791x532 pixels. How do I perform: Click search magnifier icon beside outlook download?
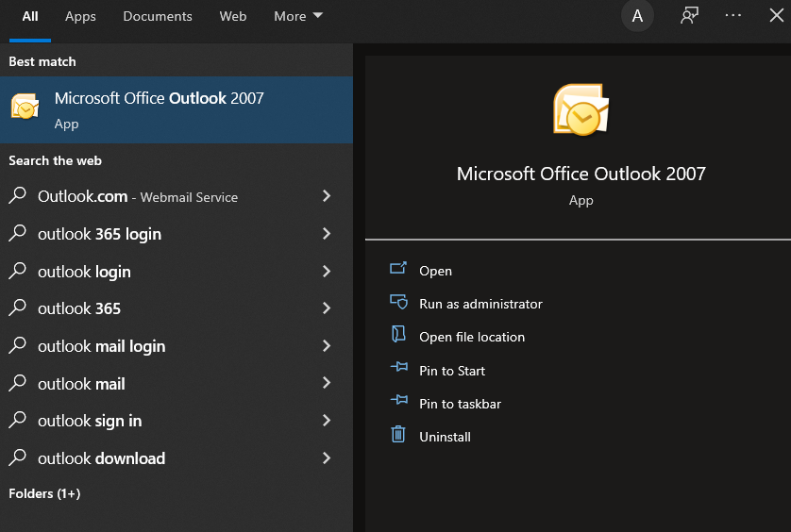[x=17, y=457]
